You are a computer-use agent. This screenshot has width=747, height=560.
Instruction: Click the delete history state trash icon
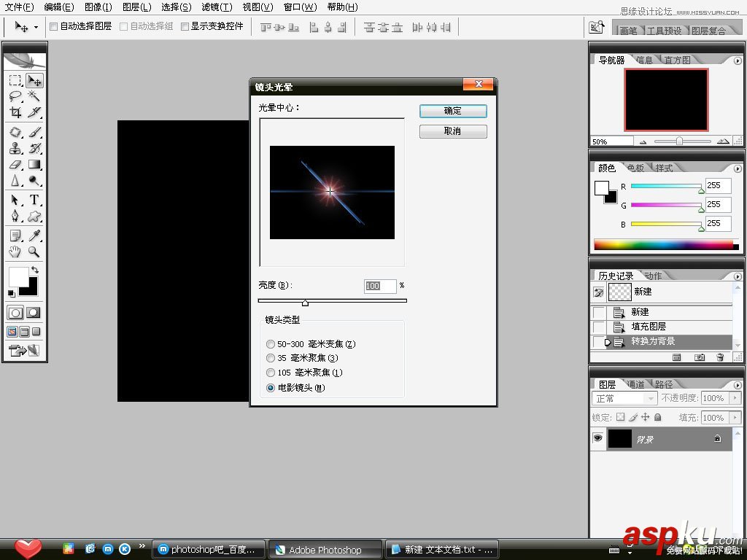(x=721, y=357)
